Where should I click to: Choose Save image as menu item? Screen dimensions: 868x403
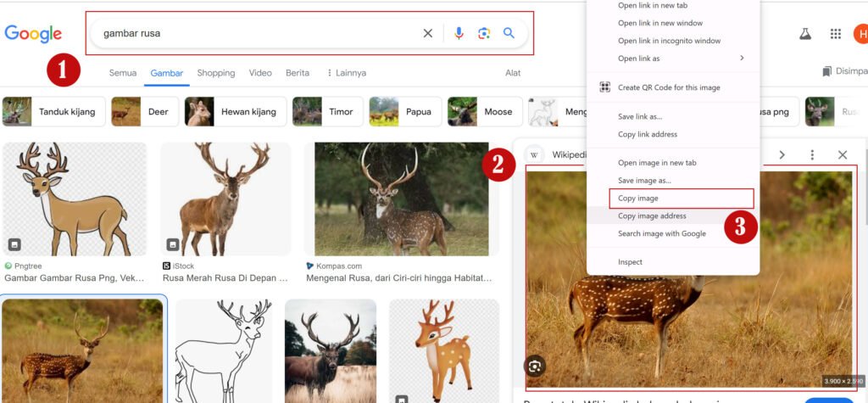[x=644, y=181]
